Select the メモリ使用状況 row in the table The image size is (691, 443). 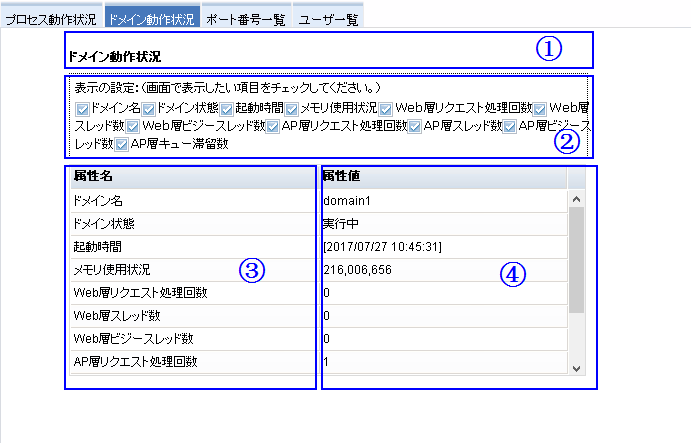pyautogui.click(x=190, y=269)
